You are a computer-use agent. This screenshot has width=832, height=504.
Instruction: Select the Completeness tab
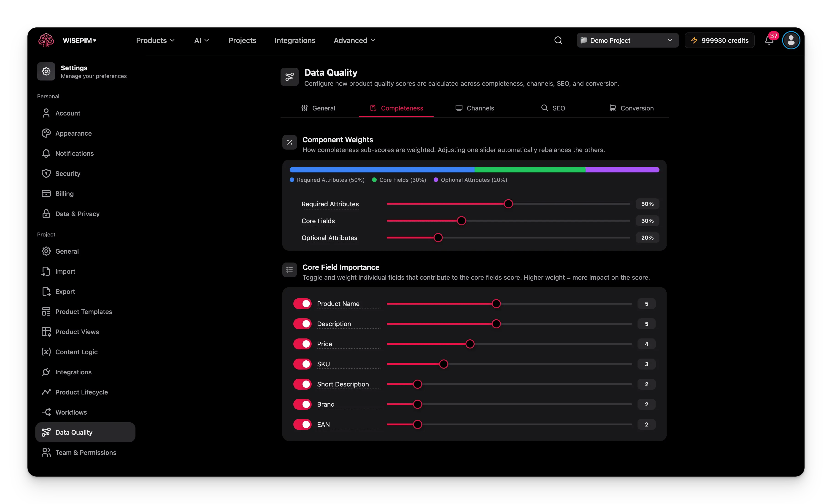tap(396, 108)
